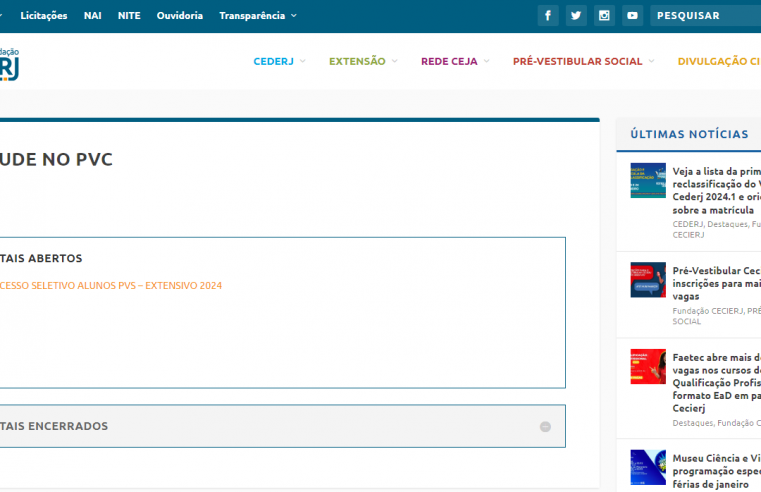Viewport: 761px width, 492px height.
Task: Read the Pré-Vestibular inscrições news headline
Action: click(x=717, y=283)
